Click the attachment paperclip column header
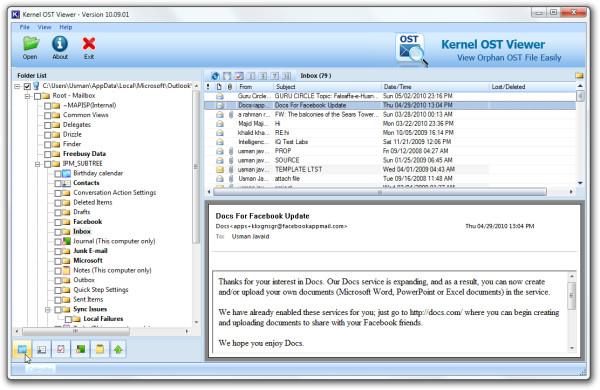The width and height of the screenshot is (600, 390). (230, 87)
